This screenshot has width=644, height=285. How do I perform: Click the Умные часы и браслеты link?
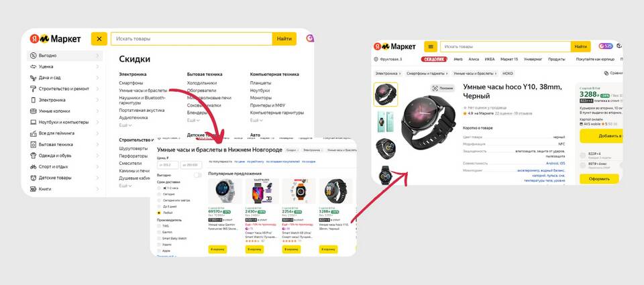[144, 91]
